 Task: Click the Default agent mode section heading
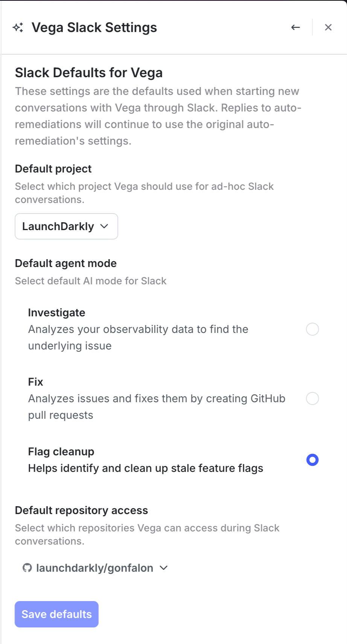pyautogui.click(x=65, y=263)
